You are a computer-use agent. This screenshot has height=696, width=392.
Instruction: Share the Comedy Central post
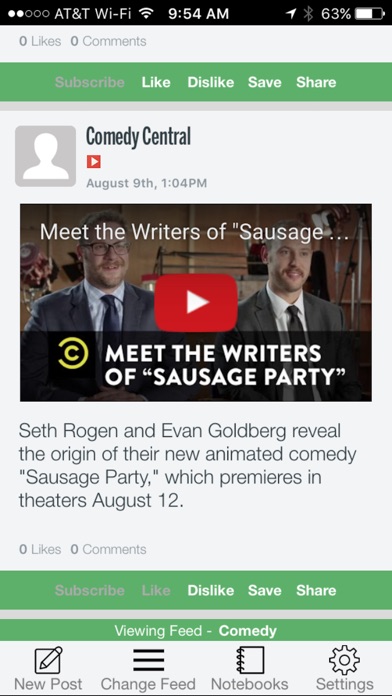[316, 590]
